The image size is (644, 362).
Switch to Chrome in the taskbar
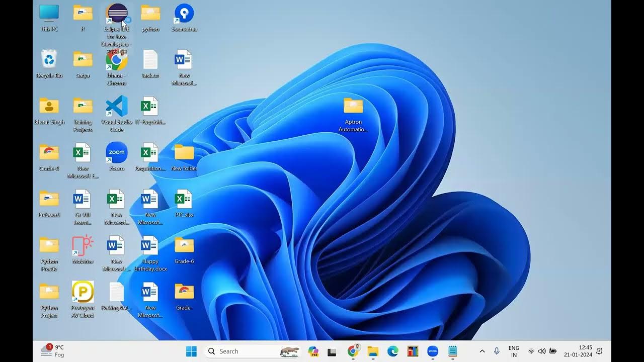tap(353, 351)
